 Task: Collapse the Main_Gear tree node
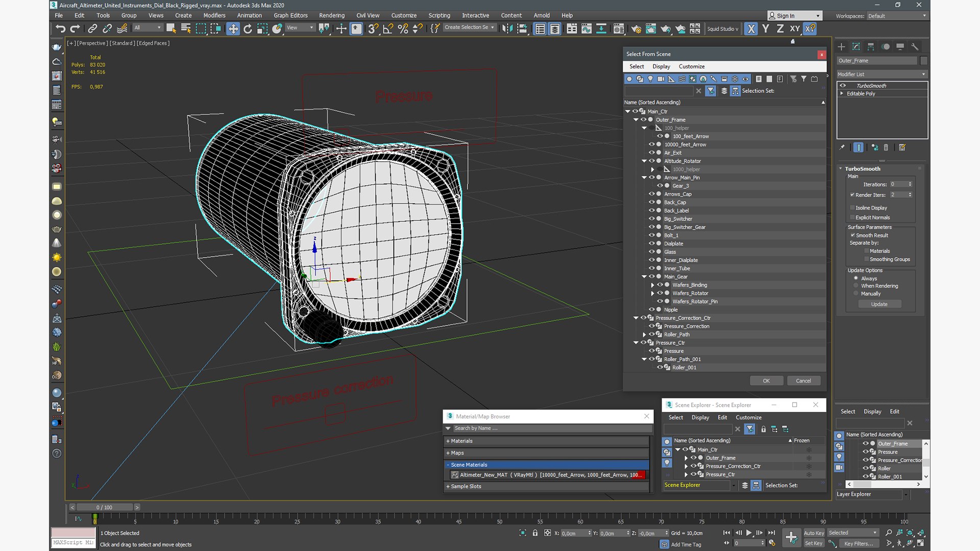644,277
